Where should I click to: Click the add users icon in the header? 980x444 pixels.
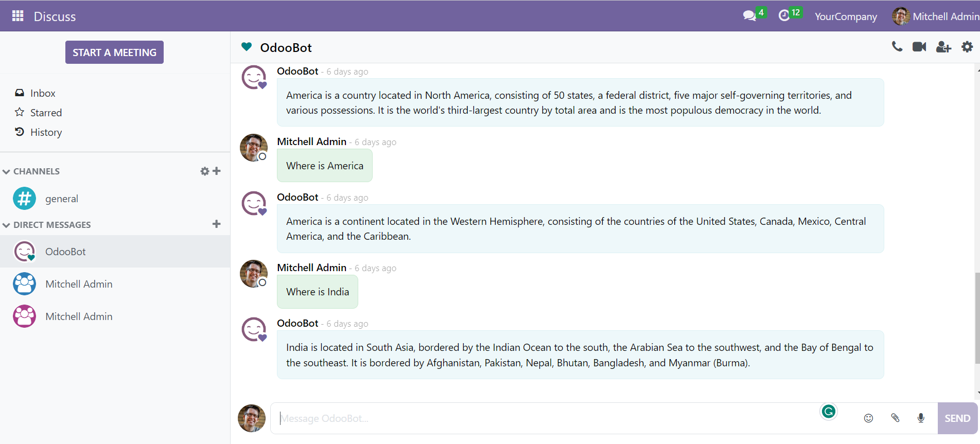click(x=943, y=47)
